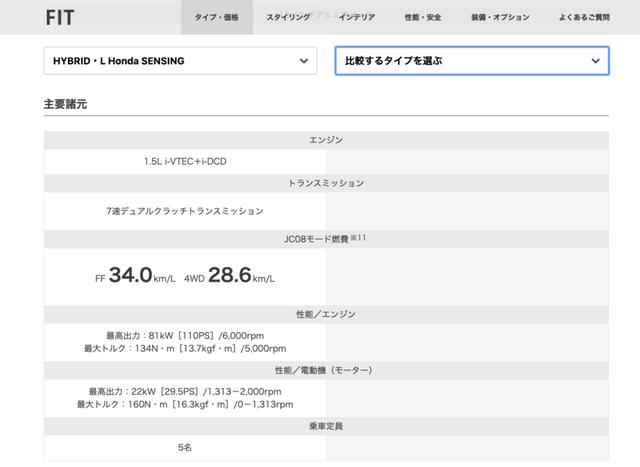The image size is (640, 467).
Task: Click the 性能/電動機(モーター) row header
Action: (326, 370)
